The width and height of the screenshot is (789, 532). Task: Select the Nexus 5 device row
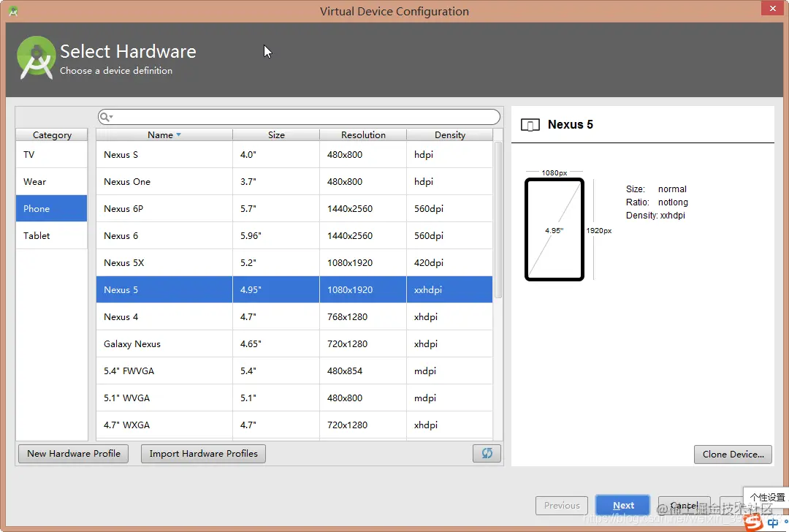tap(294, 289)
